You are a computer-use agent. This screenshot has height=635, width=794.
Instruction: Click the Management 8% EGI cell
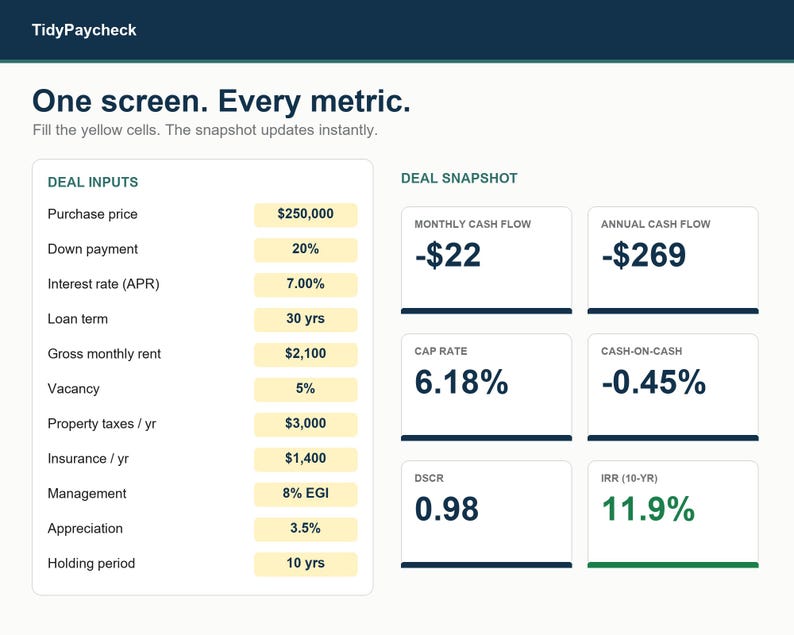306,494
